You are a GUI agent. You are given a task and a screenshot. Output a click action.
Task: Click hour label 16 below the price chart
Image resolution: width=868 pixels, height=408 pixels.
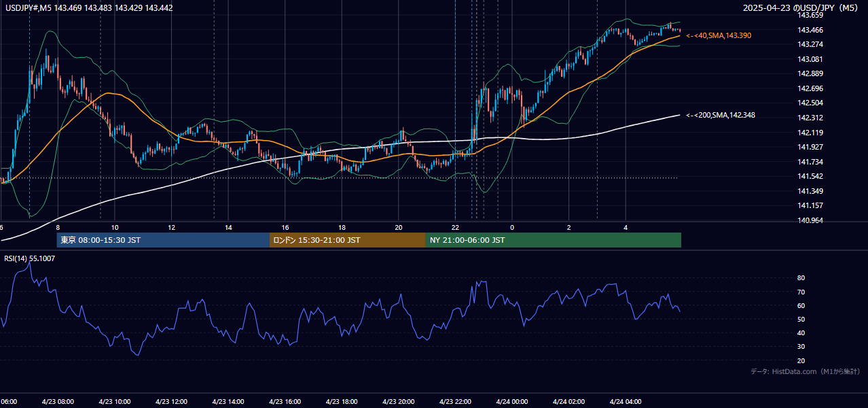(x=285, y=227)
